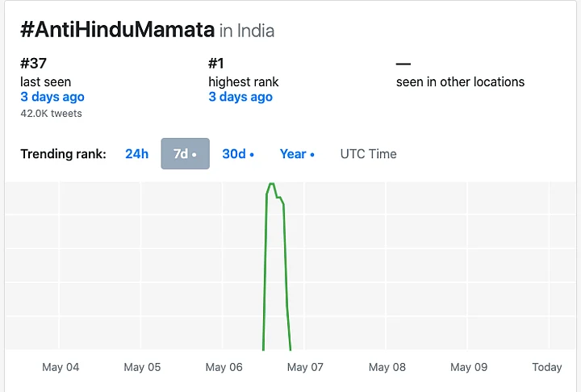581x392 pixels.
Task: Select the May 07 date on the axis
Action: tap(305, 367)
